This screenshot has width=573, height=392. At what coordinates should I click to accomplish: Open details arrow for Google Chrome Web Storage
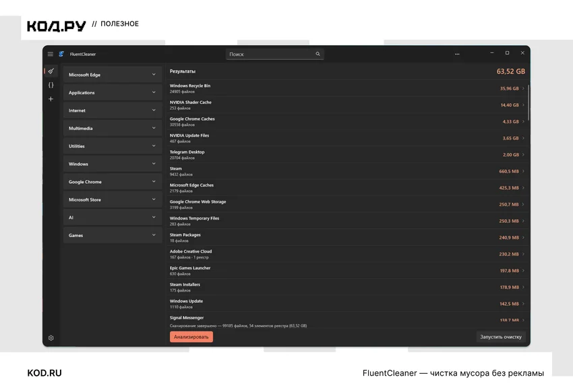pos(523,204)
